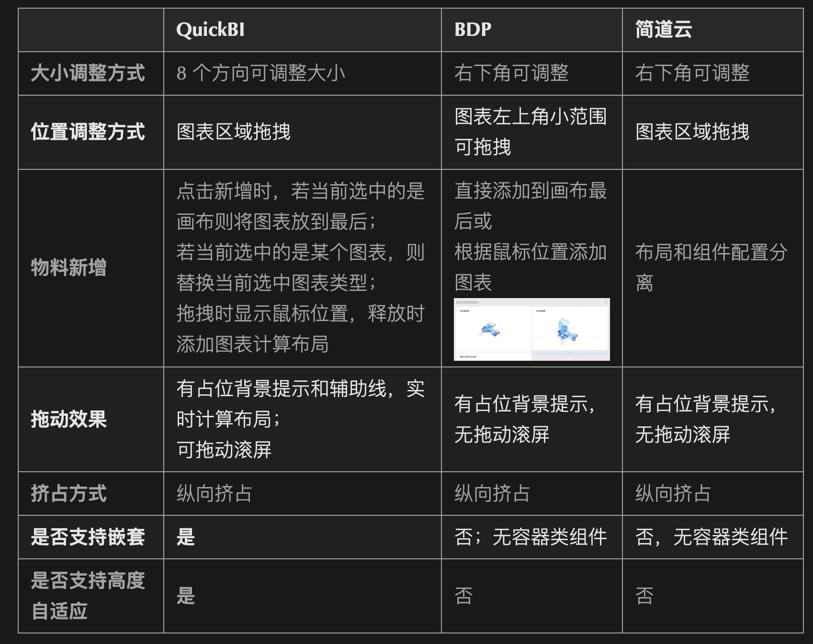
Task: Click the QuickBI column header
Action: [210, 30]
